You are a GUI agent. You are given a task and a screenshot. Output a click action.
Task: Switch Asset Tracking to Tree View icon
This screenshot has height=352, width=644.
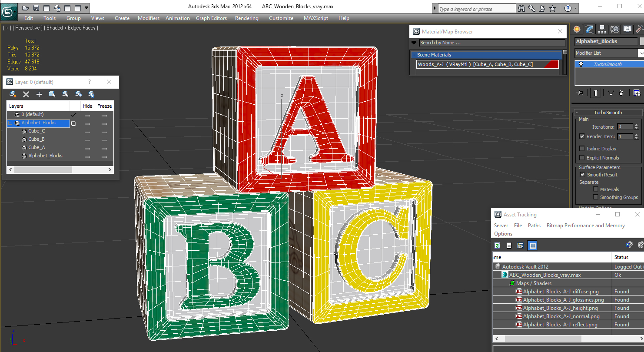point(520,246)
